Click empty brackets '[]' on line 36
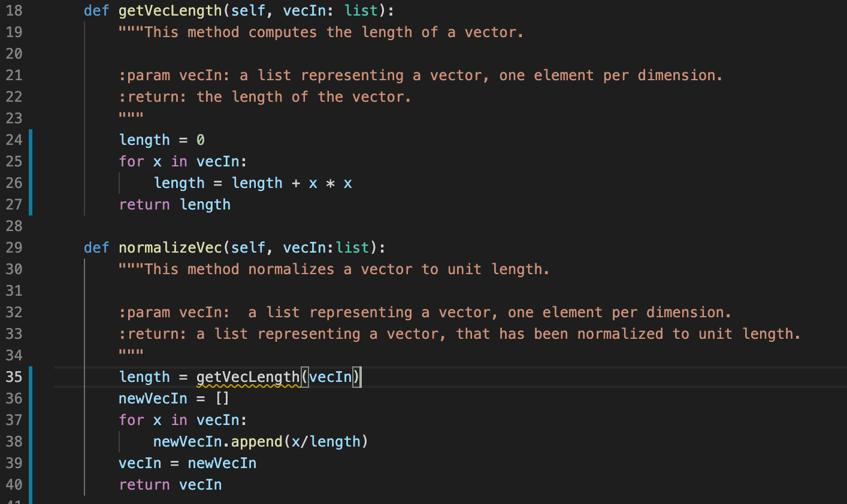The image size is (847, 504). point(222,399)
